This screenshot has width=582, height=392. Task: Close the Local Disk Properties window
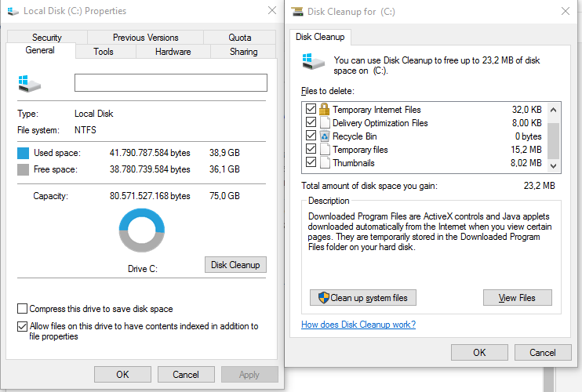tap(272, 10)
